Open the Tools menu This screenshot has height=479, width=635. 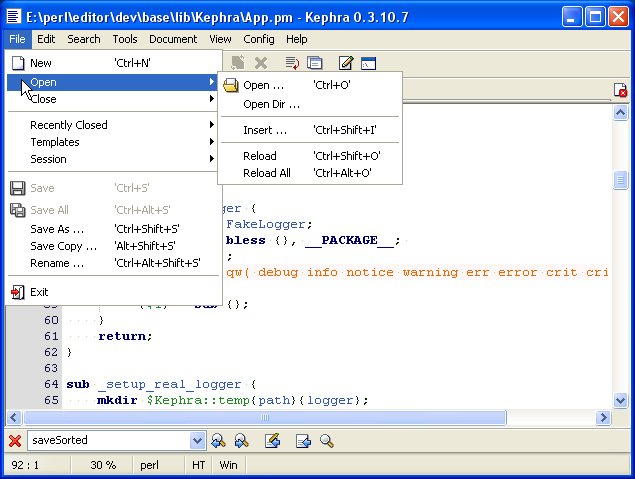pyautogui.click(x=125, y=39)
